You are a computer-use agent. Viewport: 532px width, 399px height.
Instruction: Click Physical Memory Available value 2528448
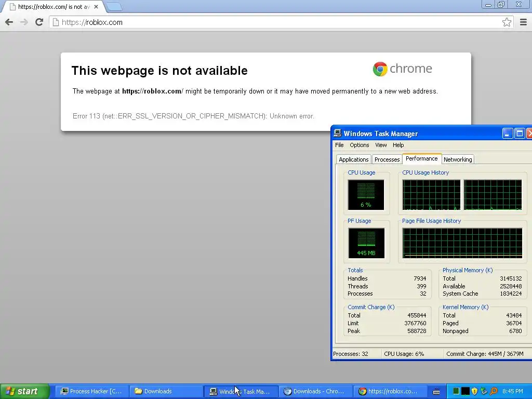pos(511,286)
